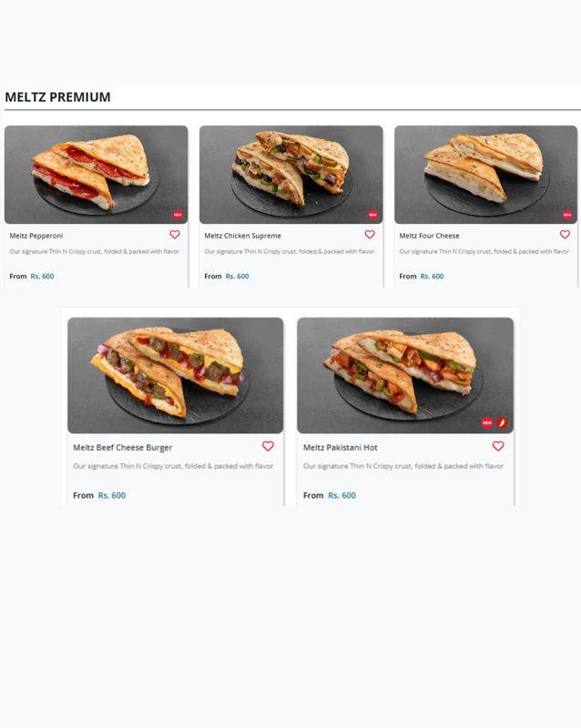
Task: Open the Meltz Pakistani Hot photo
Action: pyautogui.click(x=405, y=375)
